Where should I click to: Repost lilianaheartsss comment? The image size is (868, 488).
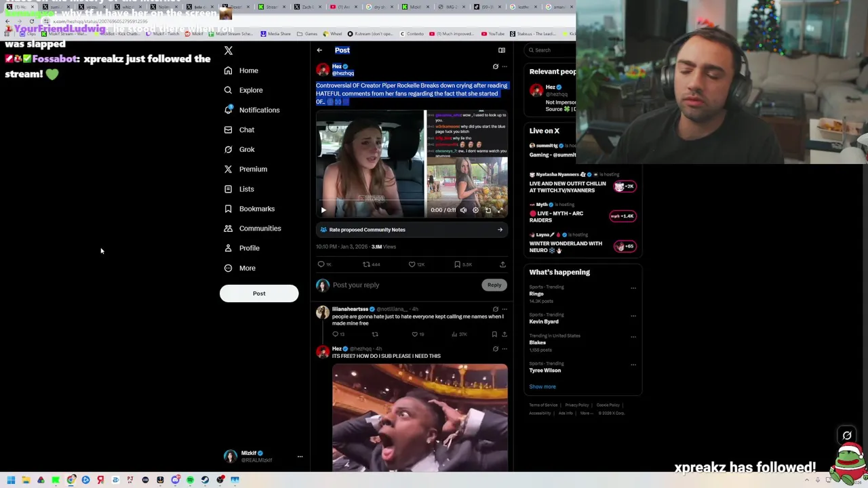tap(374, 334)
